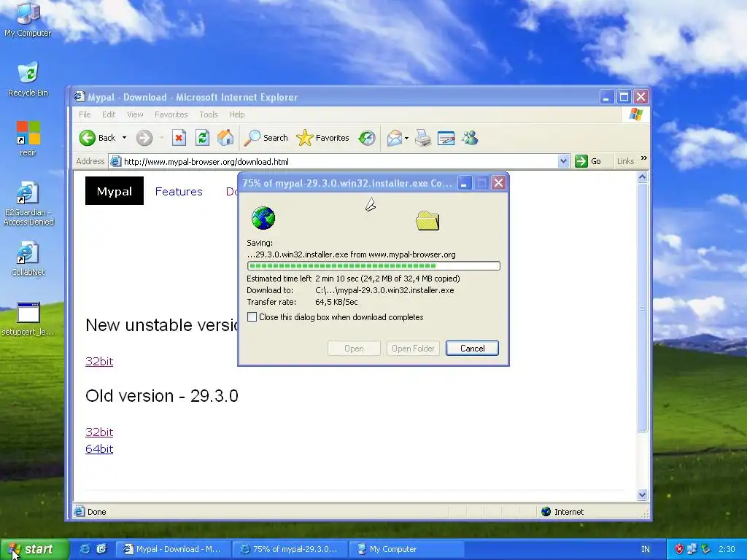Viewport: 747px width, 560px height.
Task: Click the address bar URL field
Action: click(333, 161)
